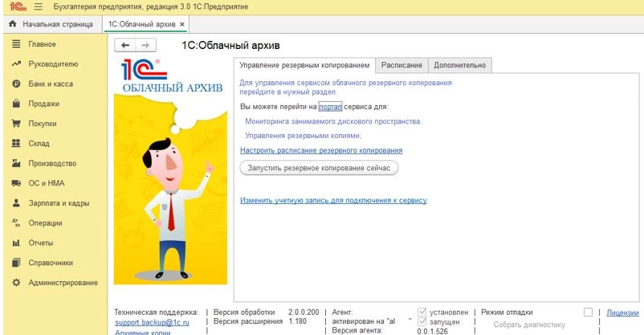Go forward with the right arrow button
The height and width of the screenshot is (335, 644).
[145, 45]
